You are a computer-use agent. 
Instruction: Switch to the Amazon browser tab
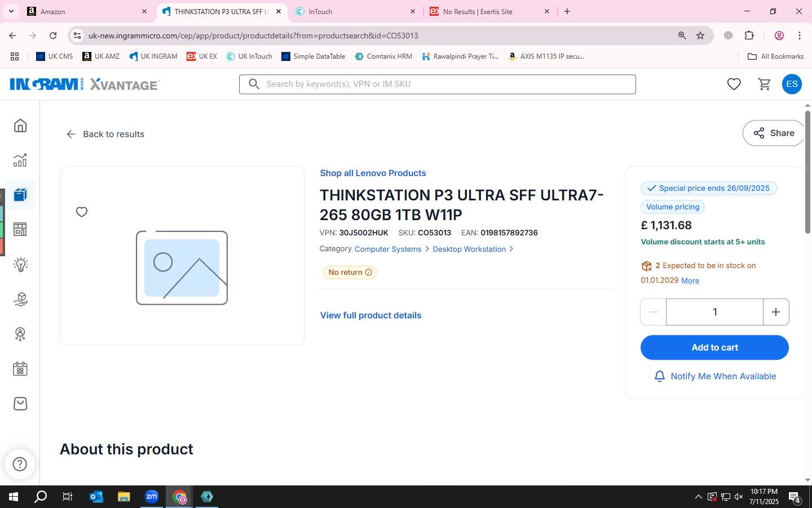[87, 11]
